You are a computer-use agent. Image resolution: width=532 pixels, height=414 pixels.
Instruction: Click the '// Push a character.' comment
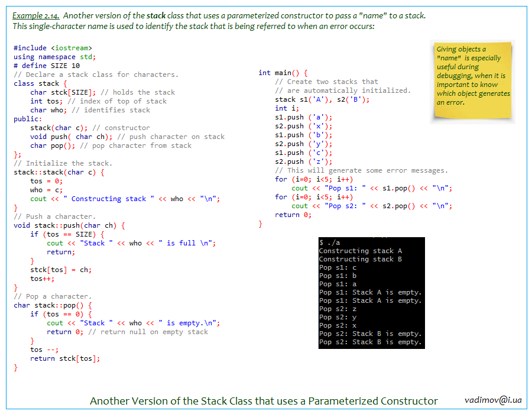(54, 216)
